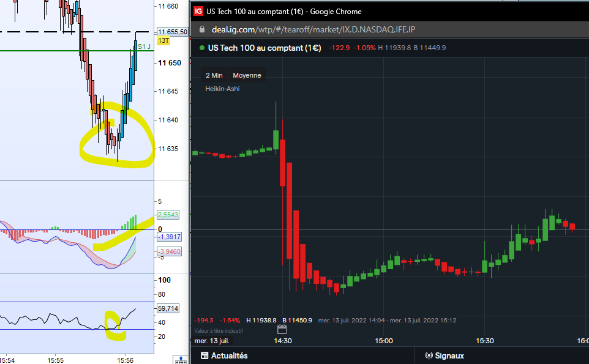Click the H 11938.8 value below IG chart
Image resolution: width=589 pixels, height=364 pixels.
tap(261, 321)
